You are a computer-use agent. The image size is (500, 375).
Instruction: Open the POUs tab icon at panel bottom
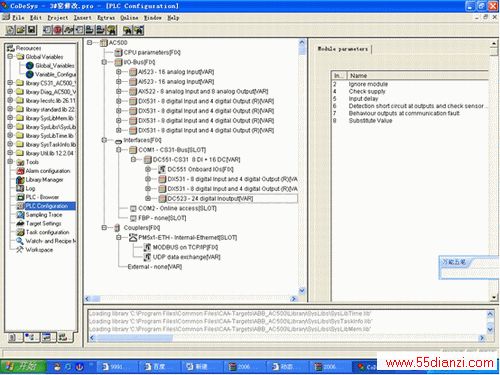tap(12, 337)
